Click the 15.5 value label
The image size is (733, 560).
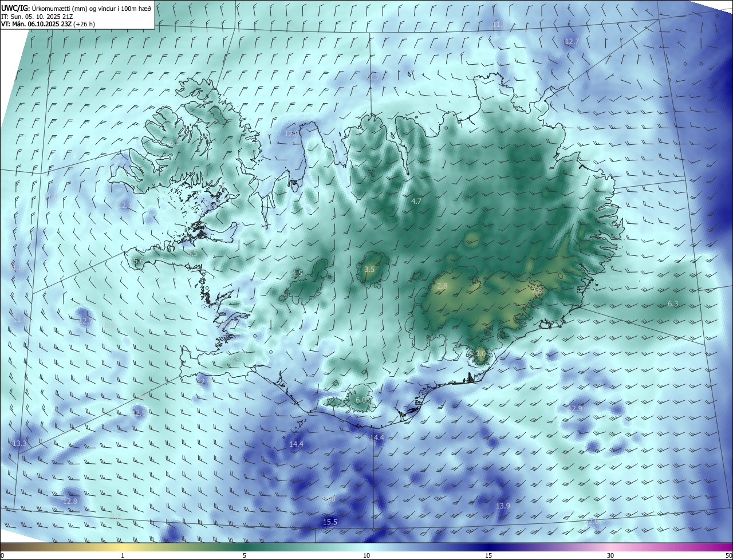[x=330, y=522]
